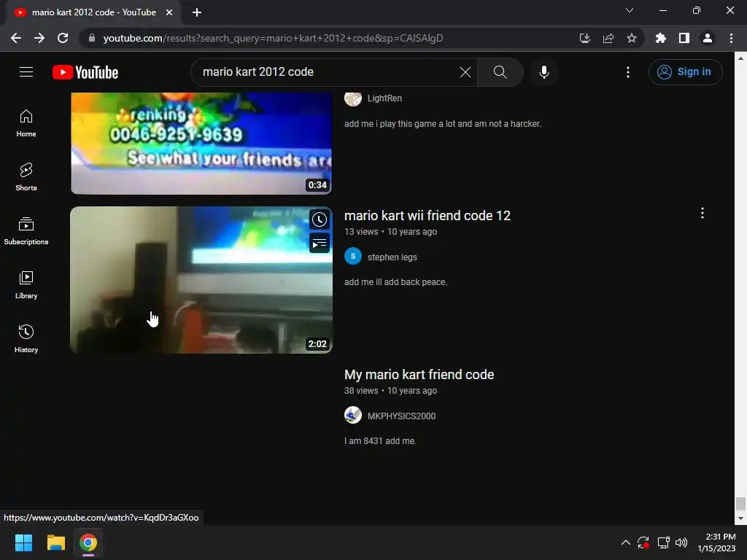Image resolution: width=747 pixels, height=560 pixels.
Task: Go to YouTube home via logo
Action: (x=85, y=72)
